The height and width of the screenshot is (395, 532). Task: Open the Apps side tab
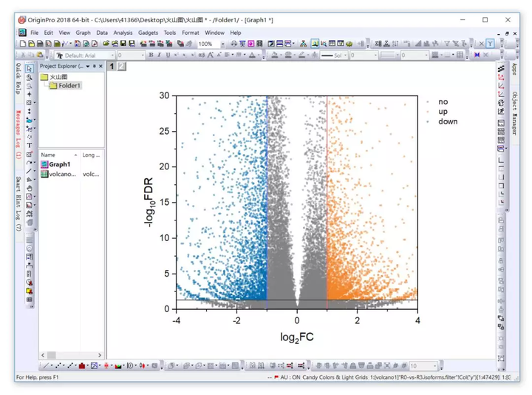pos(514,69)
